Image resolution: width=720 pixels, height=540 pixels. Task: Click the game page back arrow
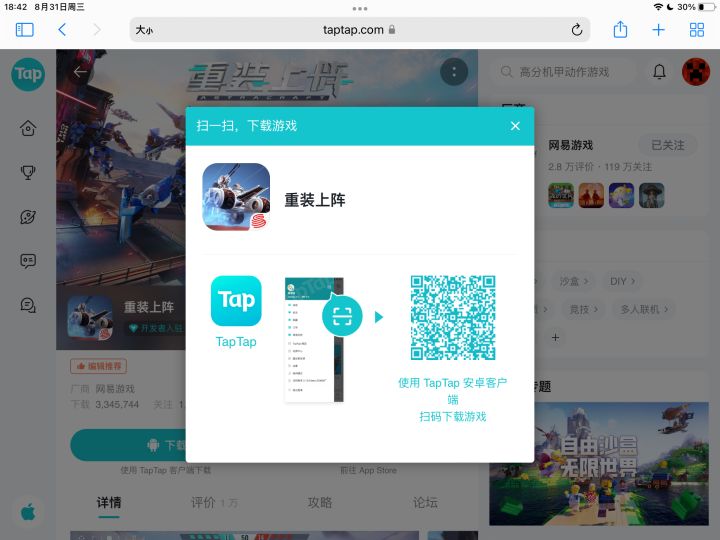(x=80, y=72)
